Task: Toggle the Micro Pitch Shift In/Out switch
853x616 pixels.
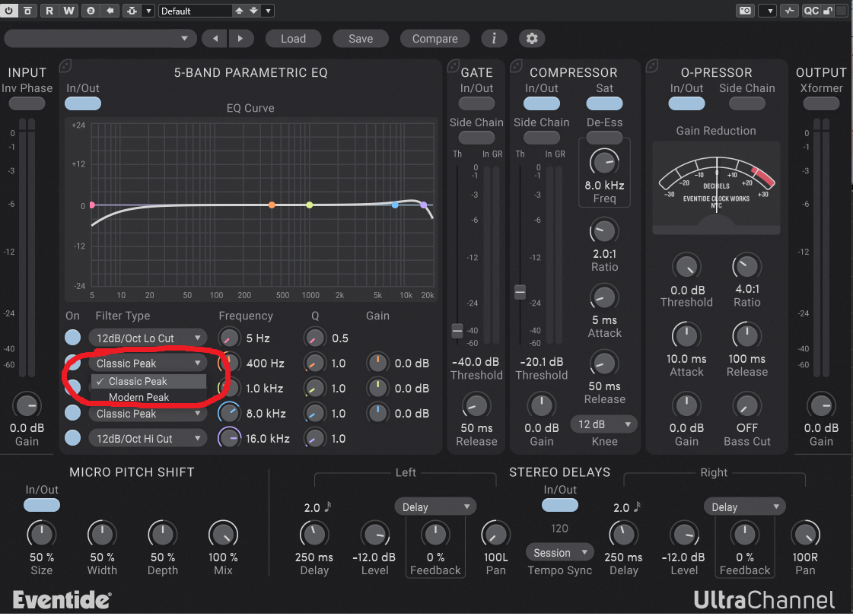Action: tap(42, 505)
